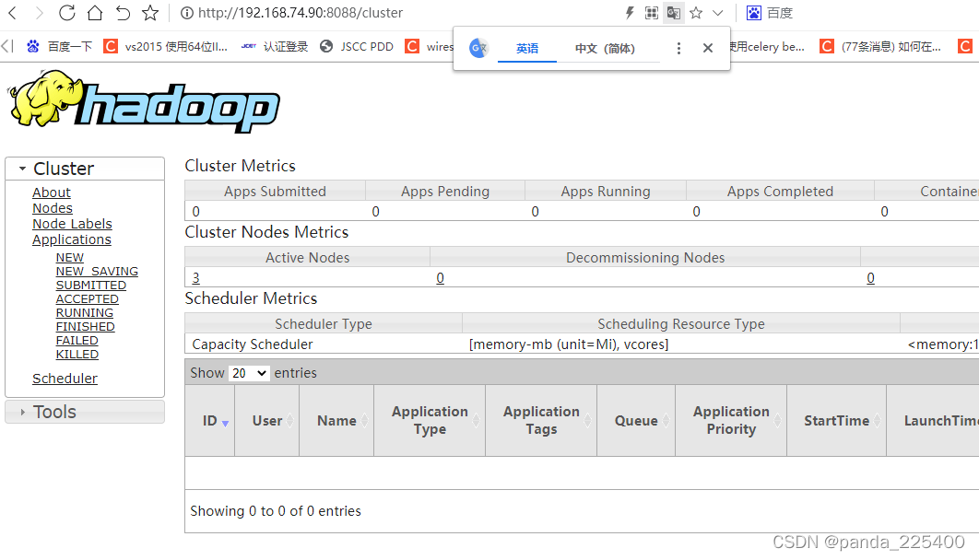This screenshot has height=560, width=979.
Task: Sort table by User column
Action: pos(267,421)
